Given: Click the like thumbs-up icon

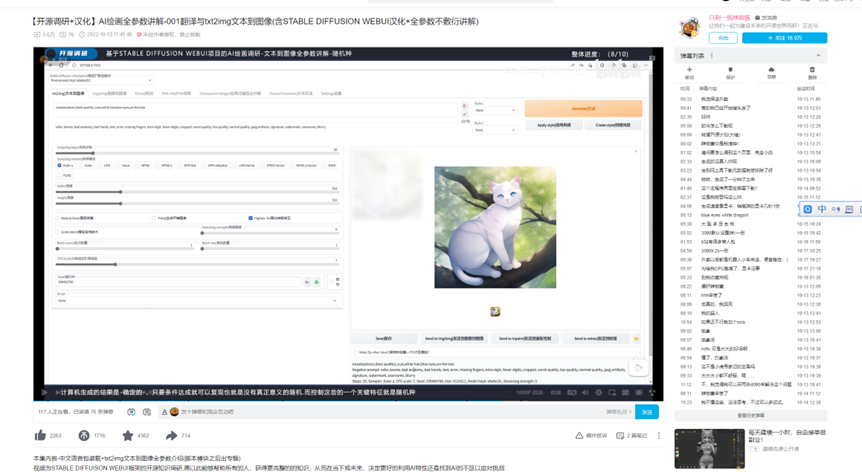Looking at the screenshot, I should coord(41,436).
